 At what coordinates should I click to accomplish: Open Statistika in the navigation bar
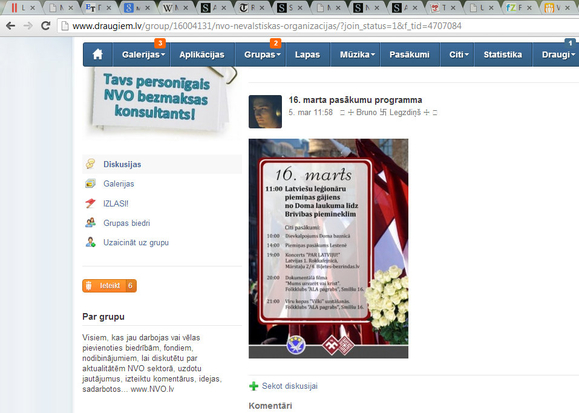(x=503, y=55)
